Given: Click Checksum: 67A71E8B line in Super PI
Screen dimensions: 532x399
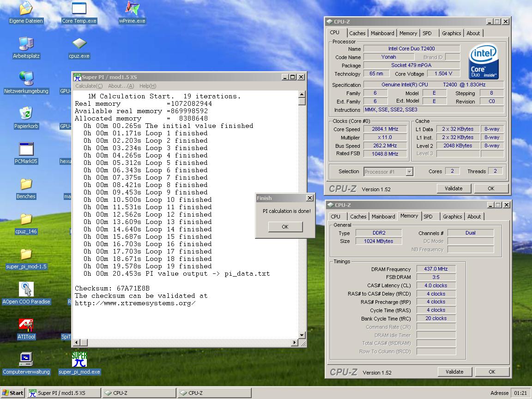Looking at the screenshot, I should (x=112, y=288).
